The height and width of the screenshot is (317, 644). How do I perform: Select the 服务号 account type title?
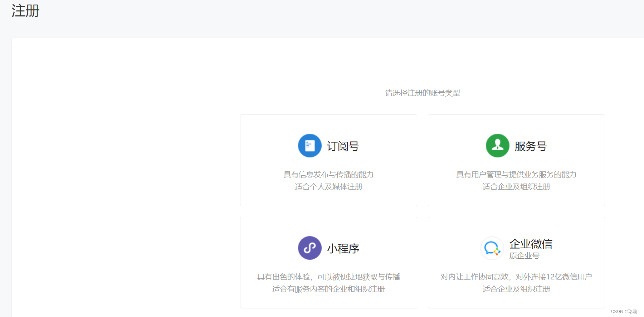coord(531,146)
